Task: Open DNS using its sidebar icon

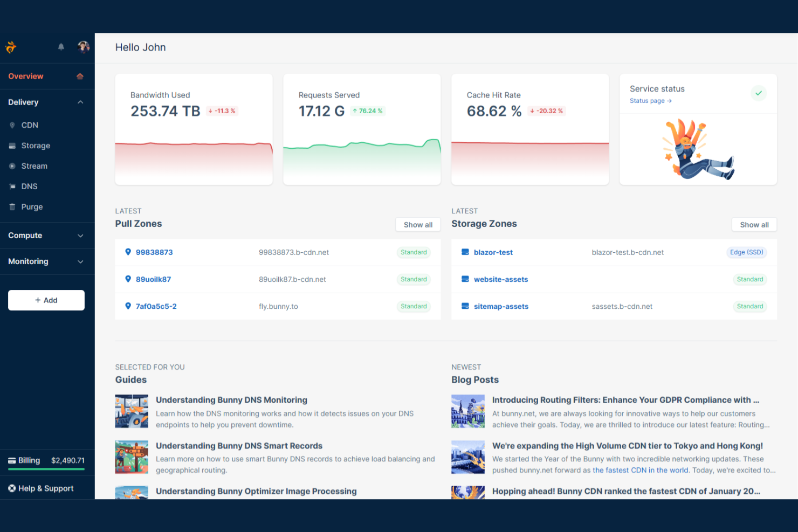Action: 12,186
